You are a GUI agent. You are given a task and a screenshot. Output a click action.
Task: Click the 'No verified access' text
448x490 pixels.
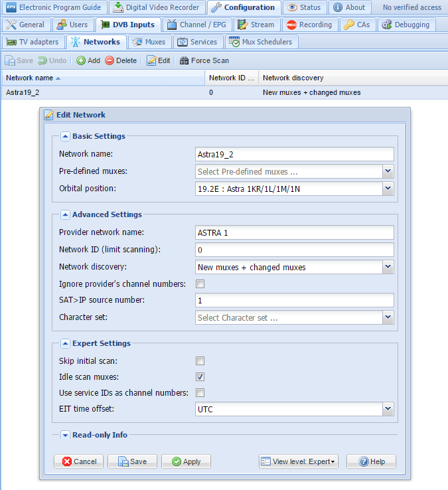tap(411, 7)
